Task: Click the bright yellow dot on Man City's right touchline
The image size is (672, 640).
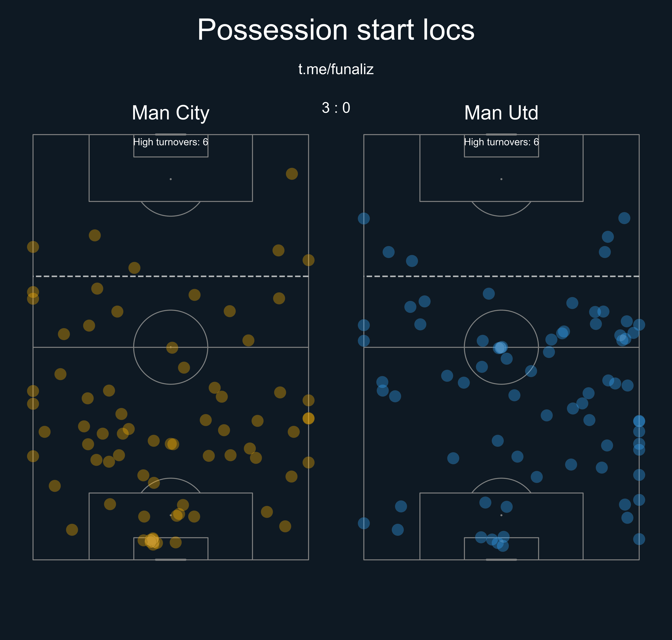Action: (308, 418)
